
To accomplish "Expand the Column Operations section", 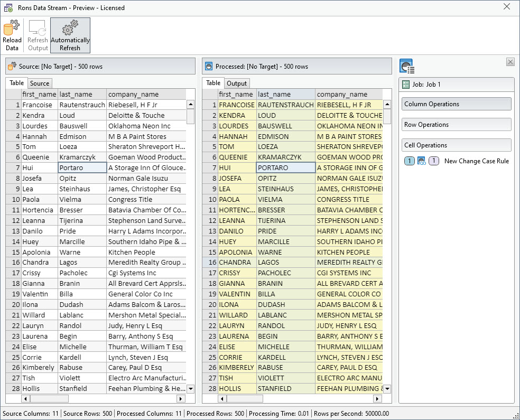I will (x=456, y=104).
